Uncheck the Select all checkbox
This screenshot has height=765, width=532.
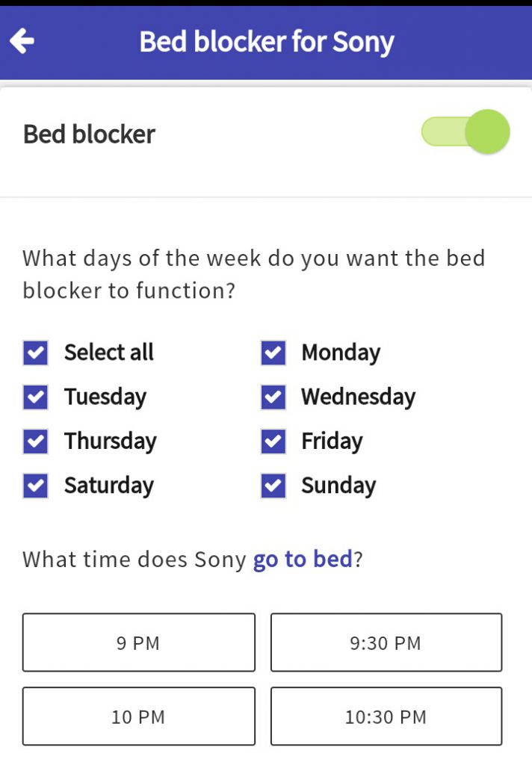[x=35, y=353]
